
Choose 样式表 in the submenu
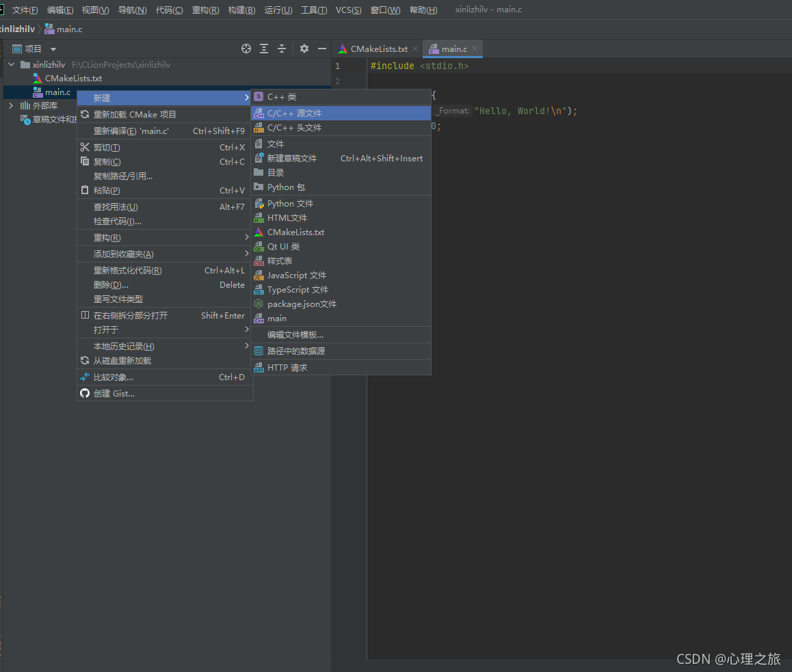point(341,261)
